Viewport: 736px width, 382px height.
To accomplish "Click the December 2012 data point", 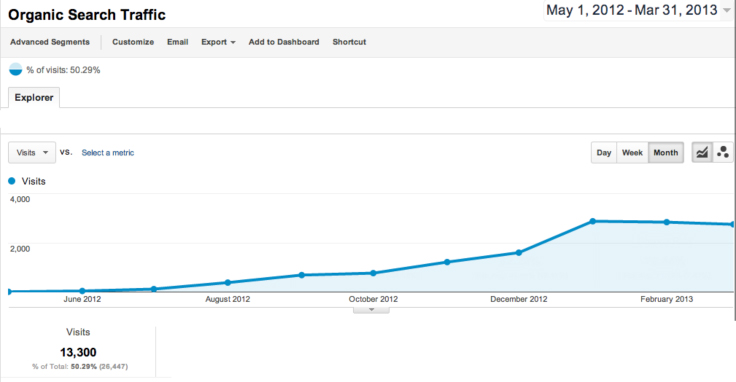I will 519,252.
